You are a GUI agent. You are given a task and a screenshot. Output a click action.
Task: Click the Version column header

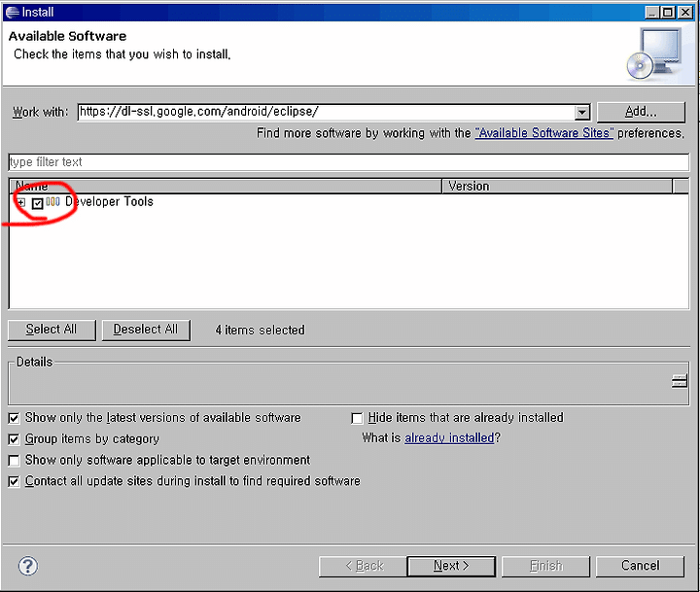(x=557, y=187)
